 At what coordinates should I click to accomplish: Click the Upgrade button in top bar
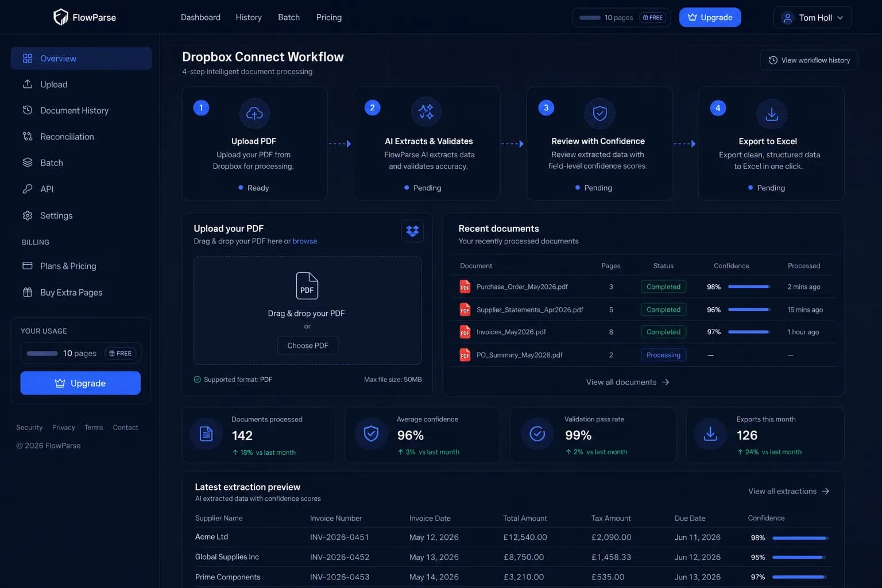[x=710, y=17]
